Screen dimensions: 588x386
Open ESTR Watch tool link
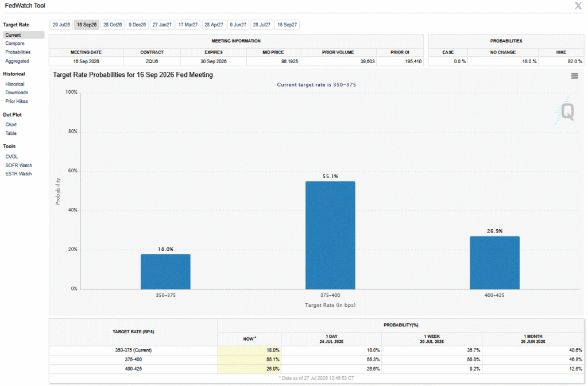(18, 173)
